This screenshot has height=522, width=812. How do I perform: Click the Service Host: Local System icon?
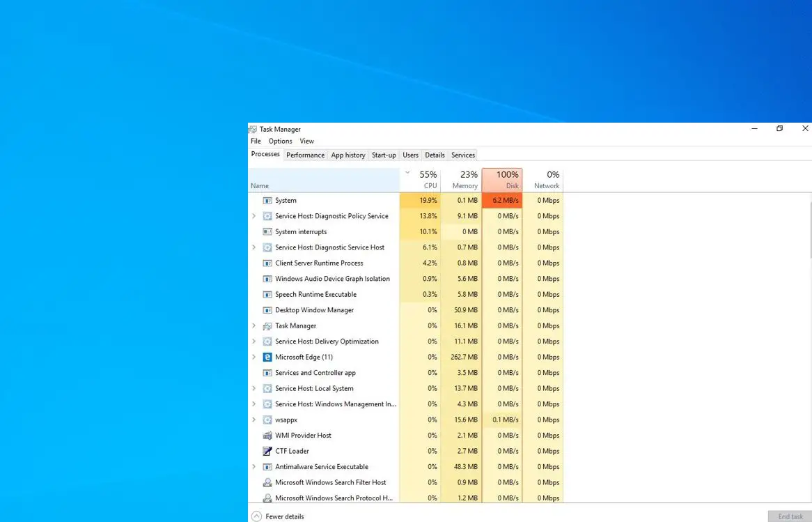[x=267, y=388]
